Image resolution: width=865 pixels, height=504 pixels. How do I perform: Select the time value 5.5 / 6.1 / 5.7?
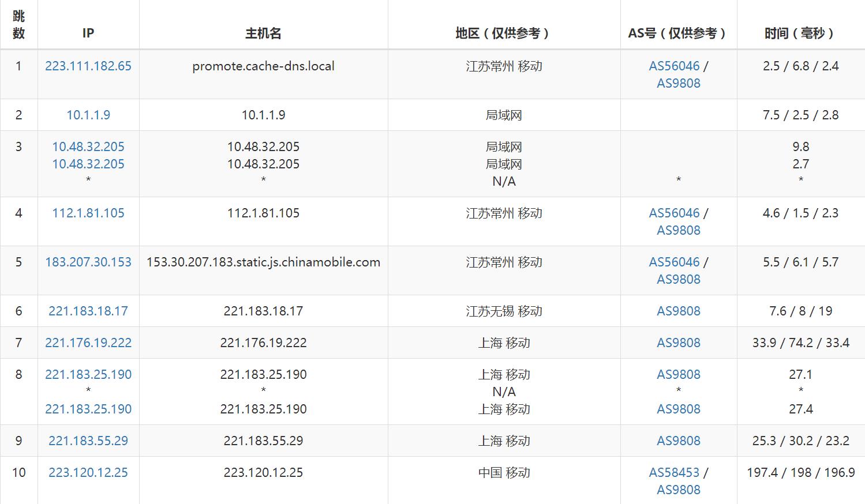(x=801, y=262)
